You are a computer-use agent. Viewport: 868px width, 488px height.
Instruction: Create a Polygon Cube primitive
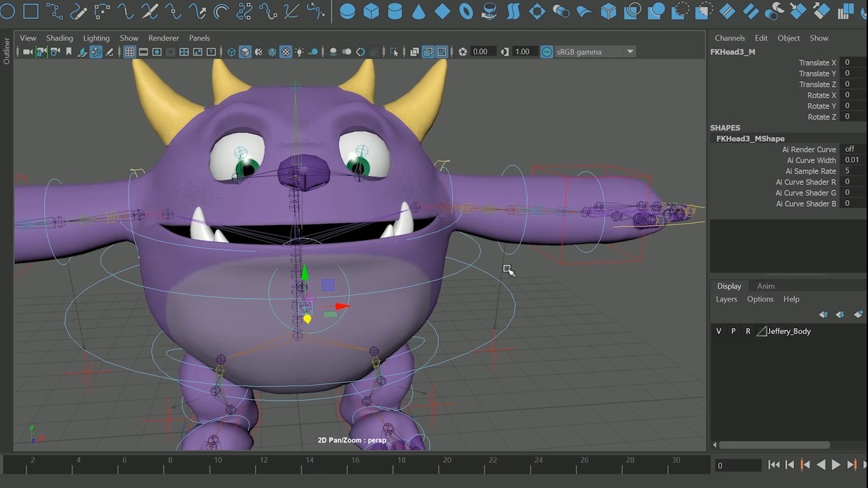(x=371, y=11)
